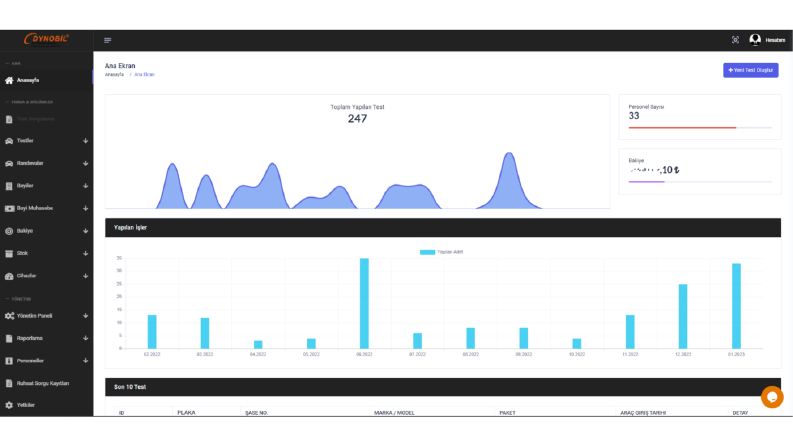Screen dimensions: 793x446
Task: Click the Ruhsat Sorgu Kayıtları file icon
Action: [9, 383]
